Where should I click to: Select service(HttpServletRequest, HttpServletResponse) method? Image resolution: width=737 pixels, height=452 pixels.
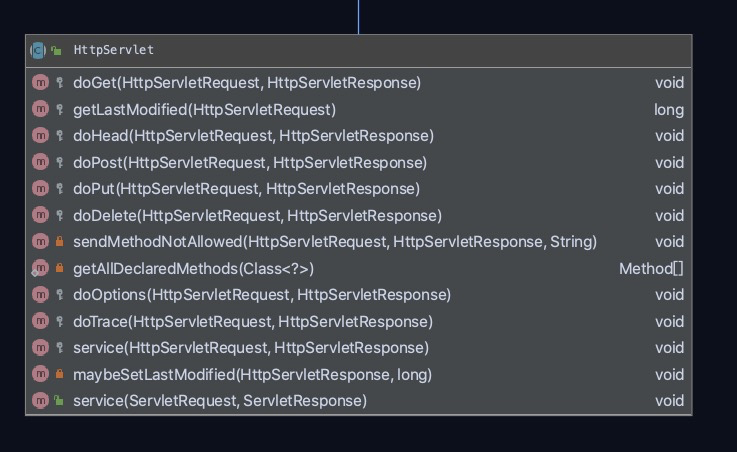point(251,348)
